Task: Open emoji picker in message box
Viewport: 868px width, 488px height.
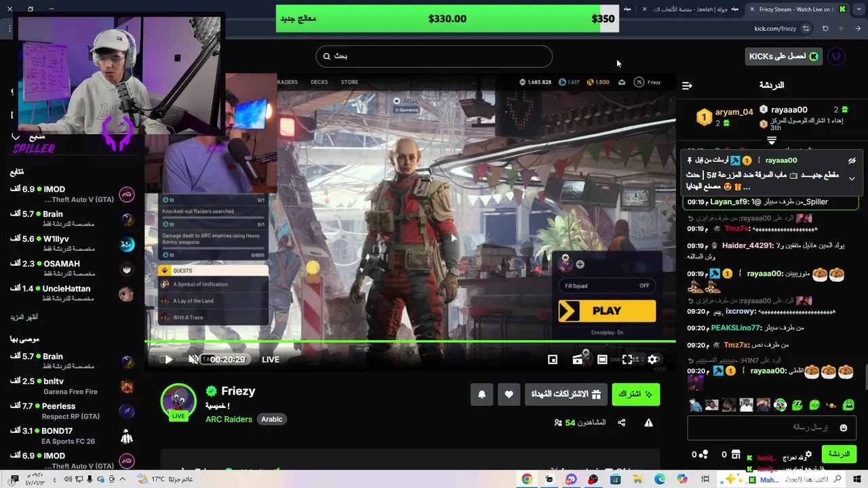Action: (x=844, y=428)
